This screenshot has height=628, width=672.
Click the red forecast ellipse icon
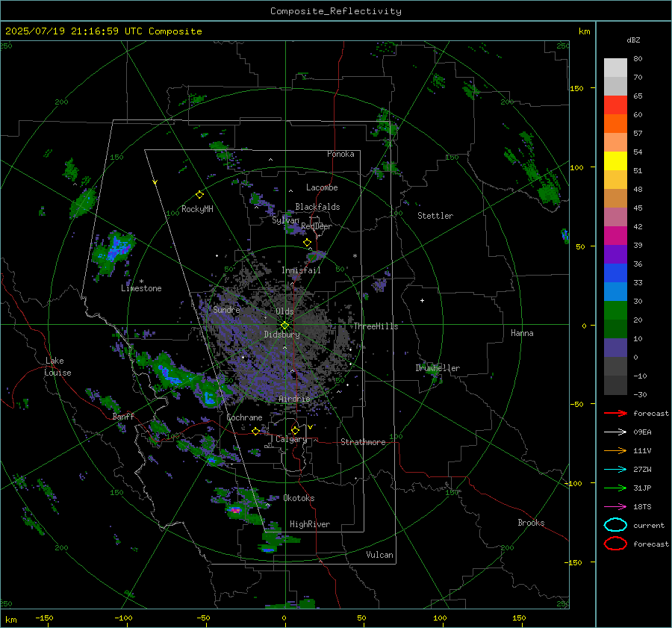coord(615,544)
